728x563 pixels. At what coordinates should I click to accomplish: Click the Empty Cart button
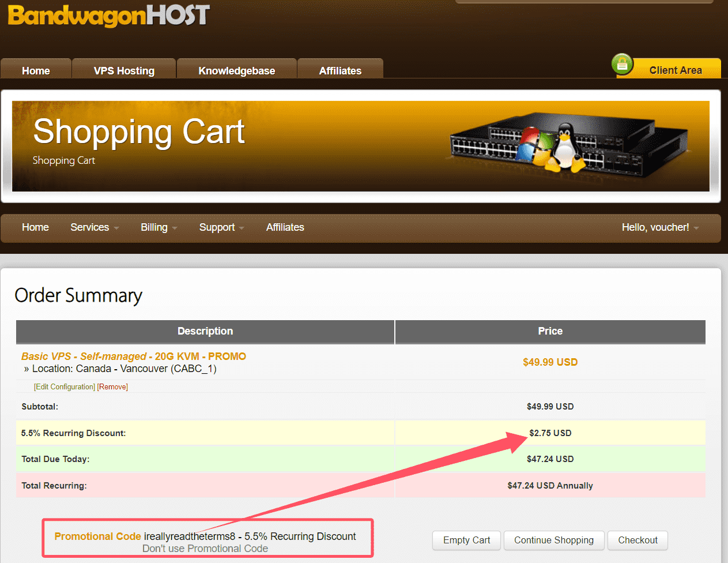point(467,541)
